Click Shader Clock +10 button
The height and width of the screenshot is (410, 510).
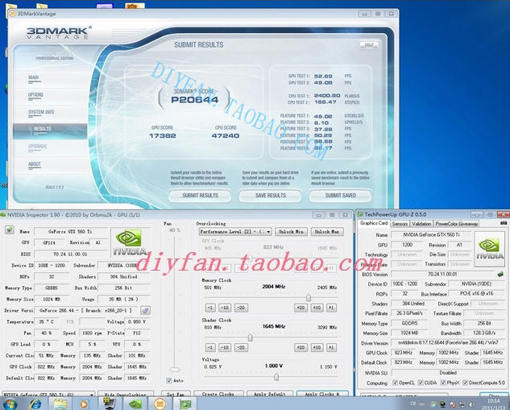317,348
